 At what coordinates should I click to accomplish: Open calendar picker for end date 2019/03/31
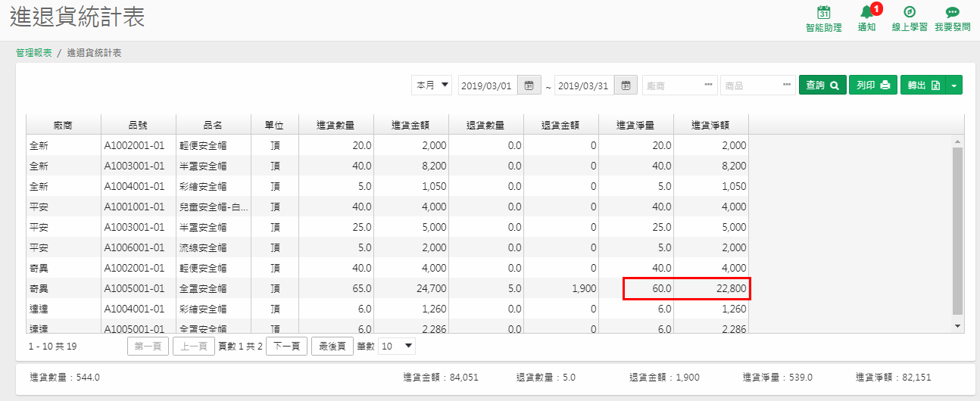[626, 85]
